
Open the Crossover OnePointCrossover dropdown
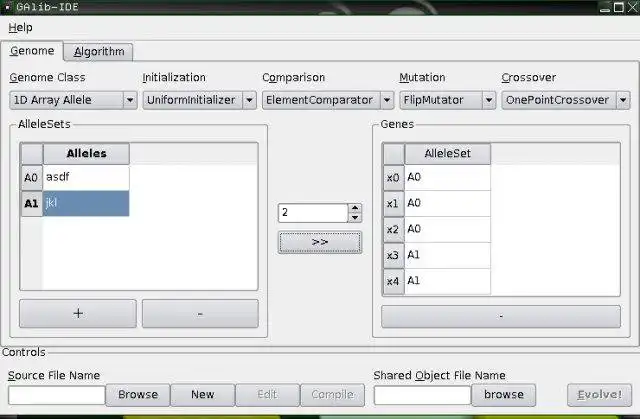point(566,100)
